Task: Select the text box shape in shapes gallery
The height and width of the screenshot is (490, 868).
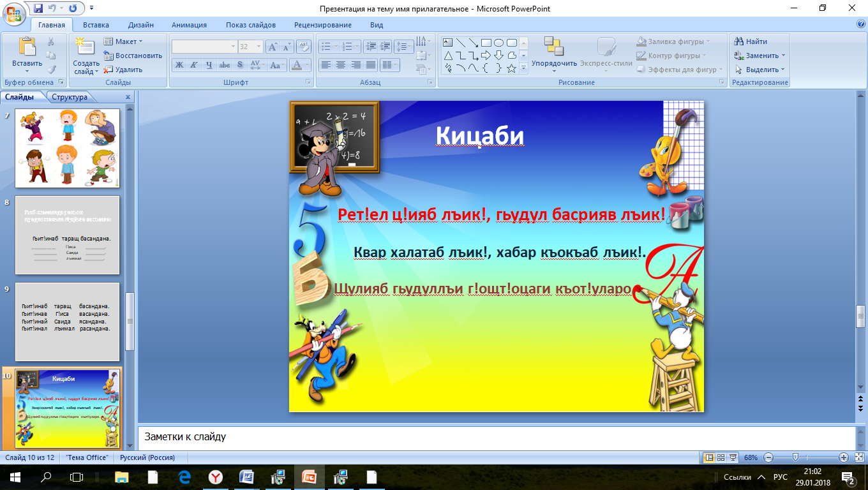Action: tap(448, 42)
